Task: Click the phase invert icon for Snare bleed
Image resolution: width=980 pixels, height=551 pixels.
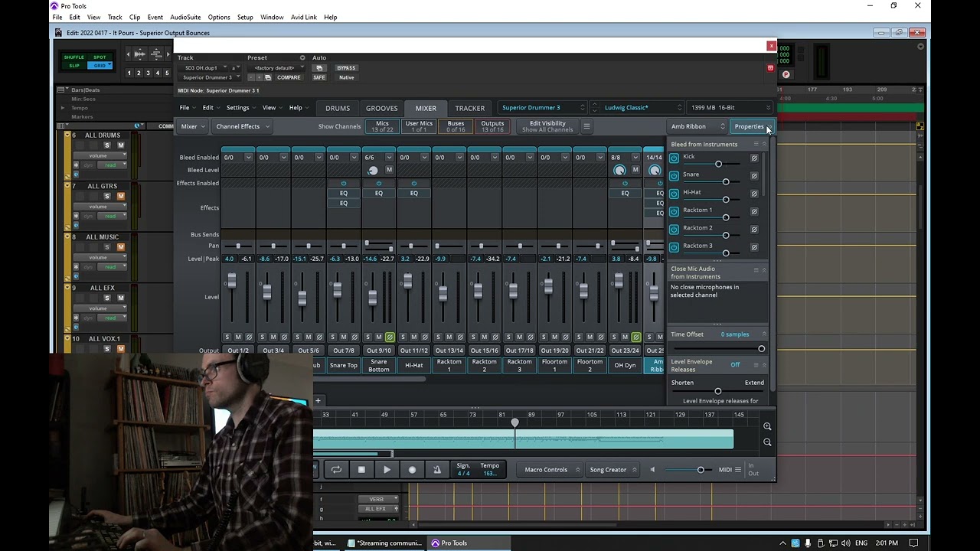Action: [x=754, y=175]
